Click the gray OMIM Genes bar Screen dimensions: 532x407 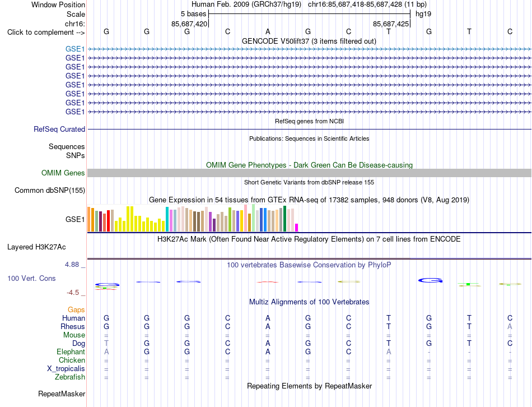309,173
